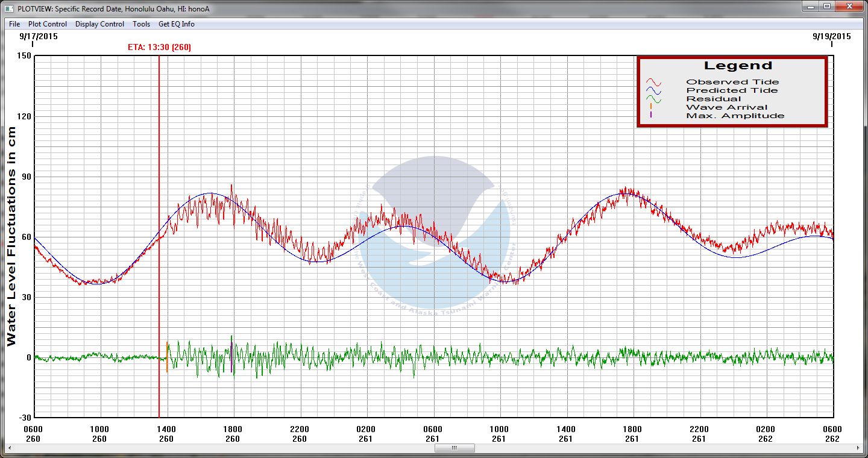Viewport: 868px width, 458px height.
Task: Click the Predicted Tide blue legend symbol
Action: click(653, 91)
